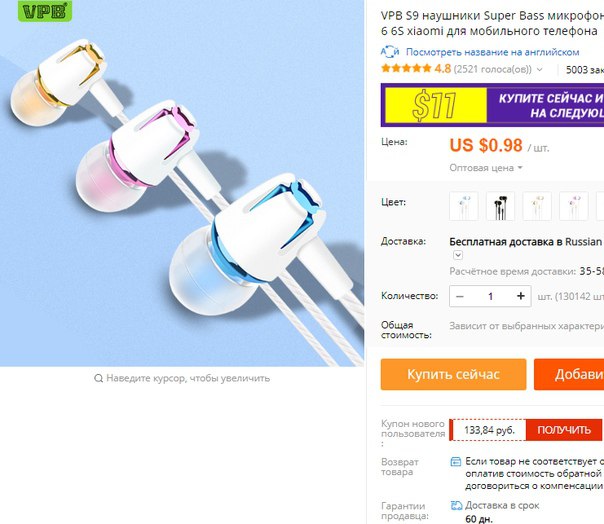Image resolution: width=604 pixels, height=524 pixels.
Task: Click the $11 promotional banner
Action: pos(492,105)
